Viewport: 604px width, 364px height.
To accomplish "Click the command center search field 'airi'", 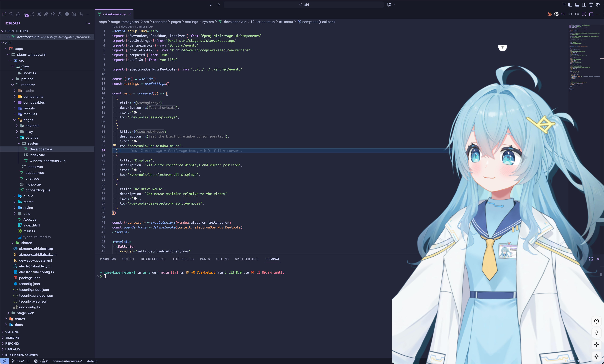I will point(304,5).
